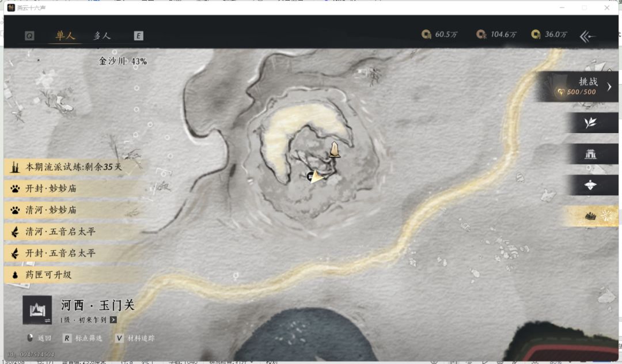Switch to the 多人 tab

point(102,36)
